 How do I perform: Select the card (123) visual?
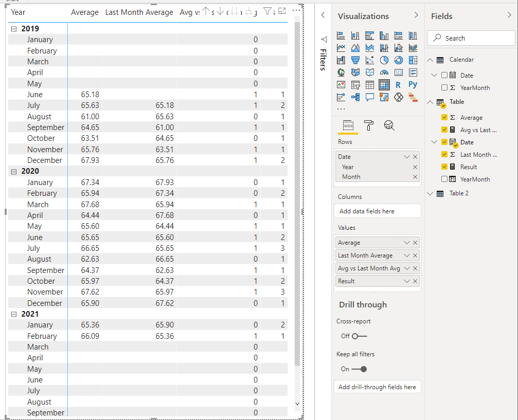point(399,72)
